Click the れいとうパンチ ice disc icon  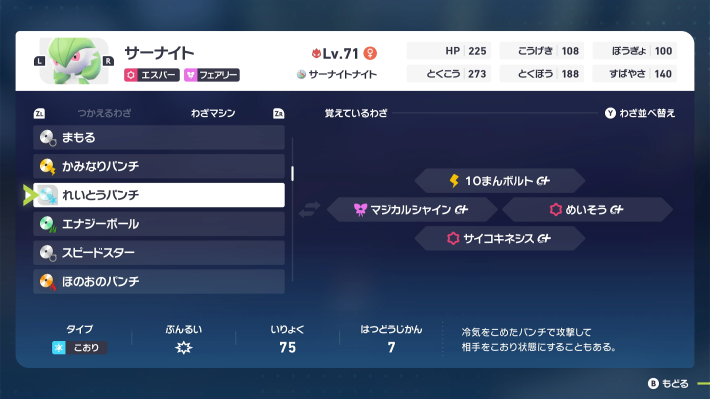tap(48, 195)
